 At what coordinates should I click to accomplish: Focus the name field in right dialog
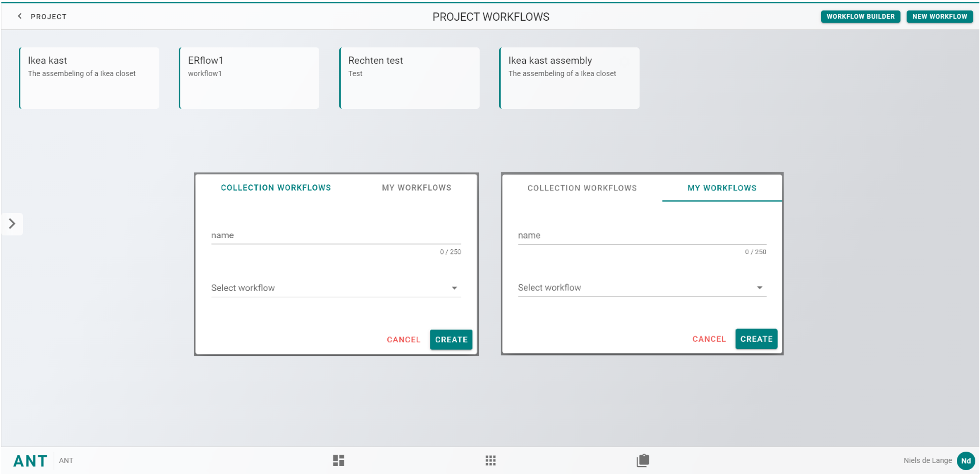click(x=642, y=235)
